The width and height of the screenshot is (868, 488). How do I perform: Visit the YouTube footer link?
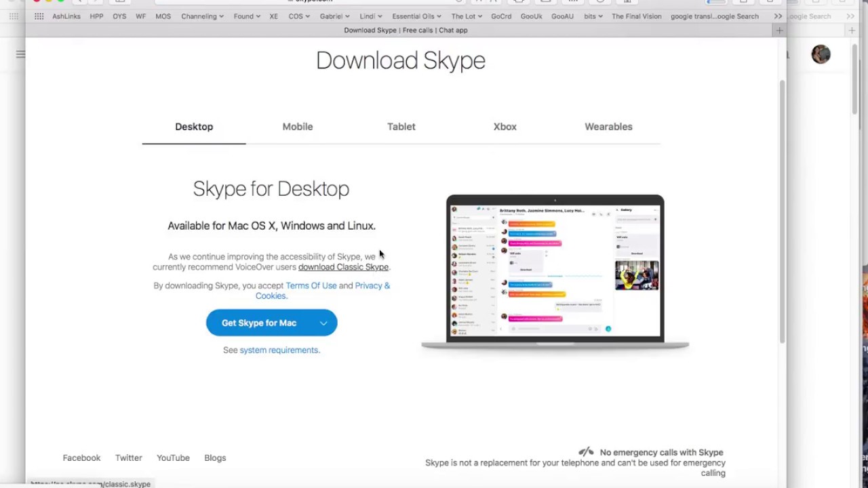coord(173,457)
